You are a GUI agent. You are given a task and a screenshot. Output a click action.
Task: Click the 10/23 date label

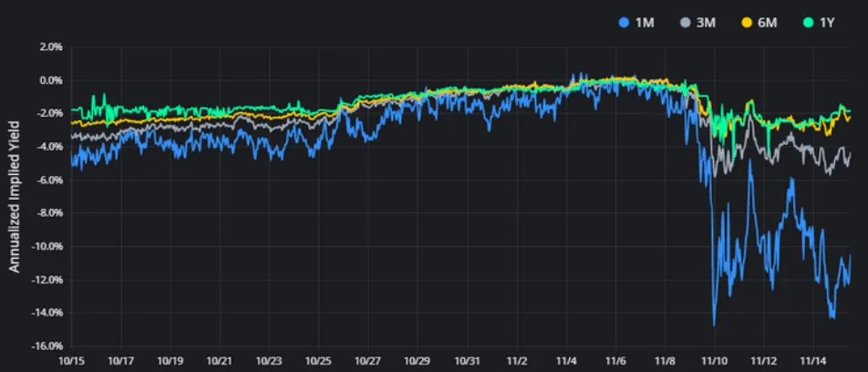269,360
